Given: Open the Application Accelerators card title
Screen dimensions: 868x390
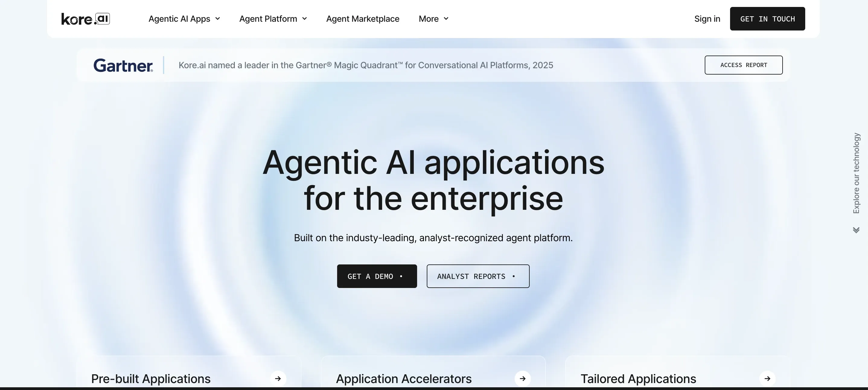Looking at the screenshot, I should 404,379.
